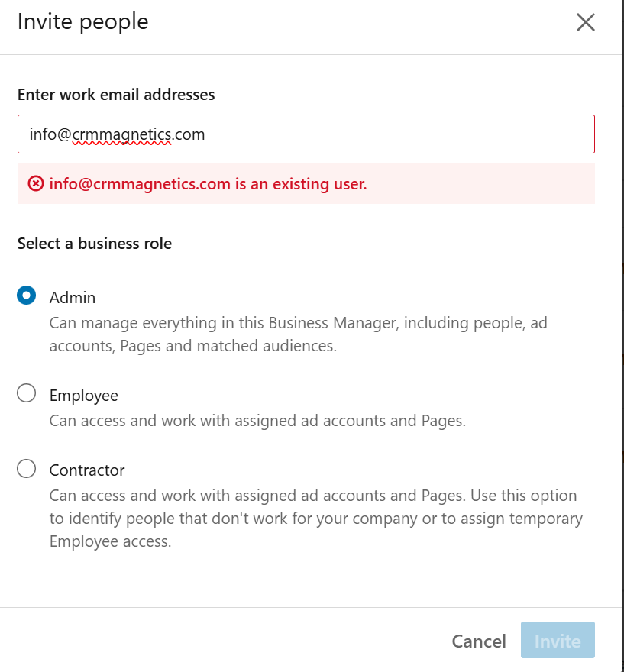Click the 'Select a business role' heading

coord(95,244)
